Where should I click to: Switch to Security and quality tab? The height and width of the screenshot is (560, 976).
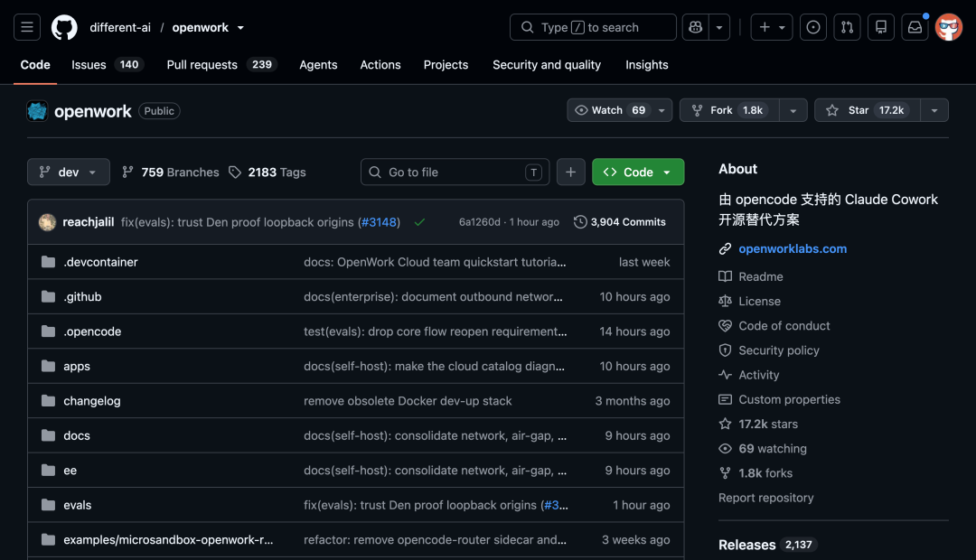[x=547, y=65]
